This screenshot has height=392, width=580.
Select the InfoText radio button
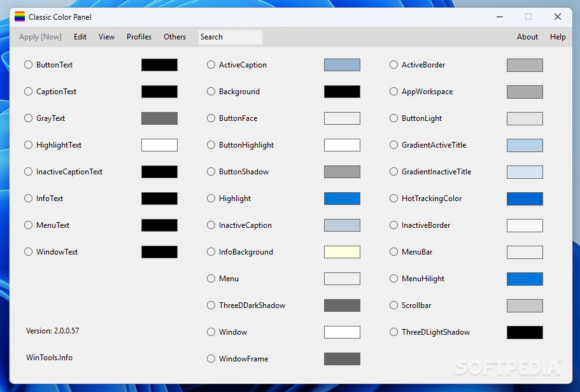pyautogui.click(x=29, y=198)
